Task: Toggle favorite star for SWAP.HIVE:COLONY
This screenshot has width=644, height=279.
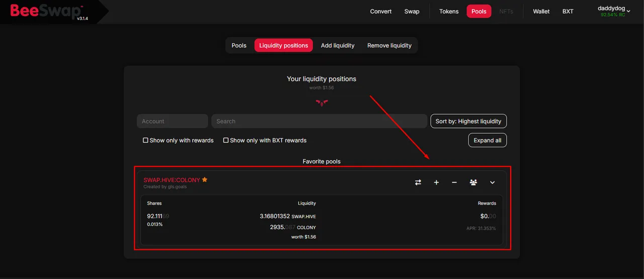Action: 205,179
